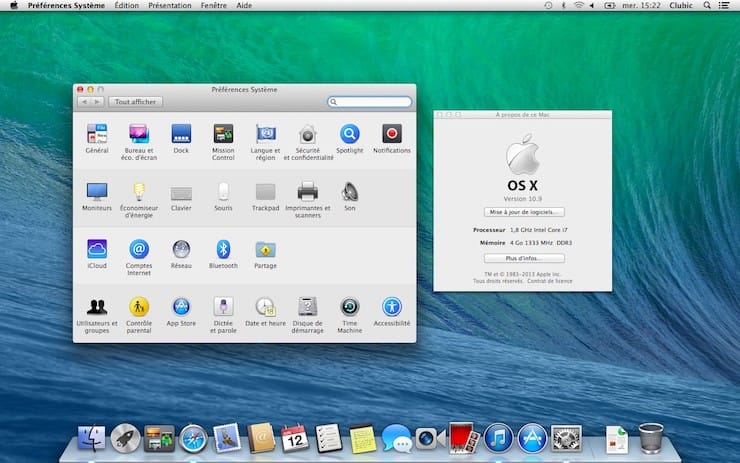Open the Fenêtre menu

tap(213, 6)
